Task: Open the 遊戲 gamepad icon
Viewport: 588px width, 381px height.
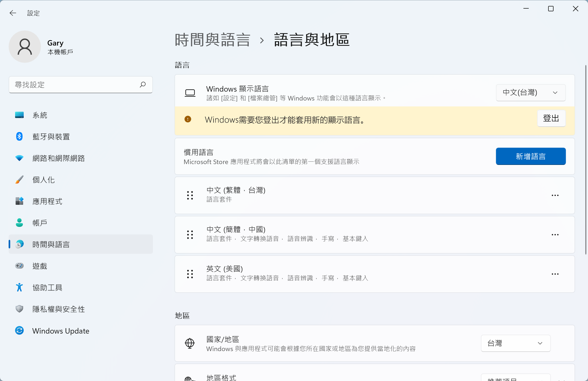Action: click(x=19, y=266)
